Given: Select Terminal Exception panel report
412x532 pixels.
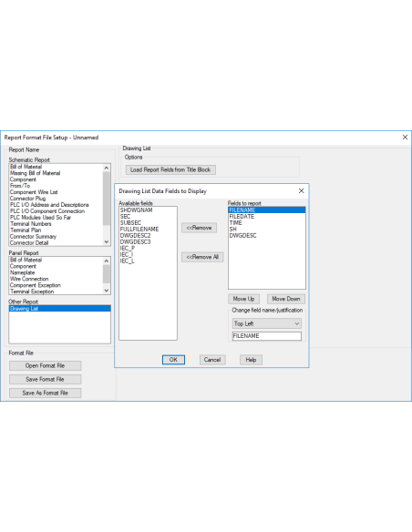Looking at the screenshot, I should [x=56, y=292].
